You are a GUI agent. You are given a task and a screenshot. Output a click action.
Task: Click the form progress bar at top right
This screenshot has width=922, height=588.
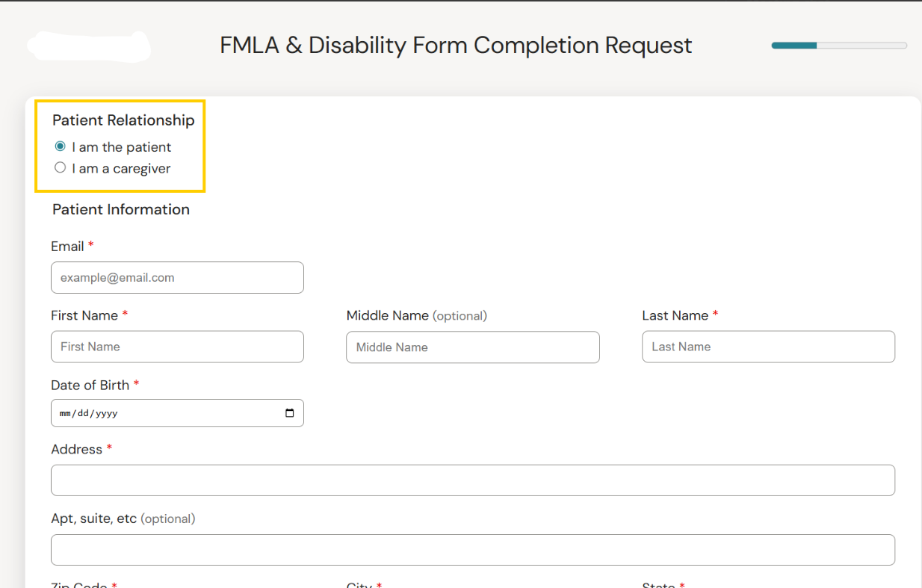[x=838, y=46]
